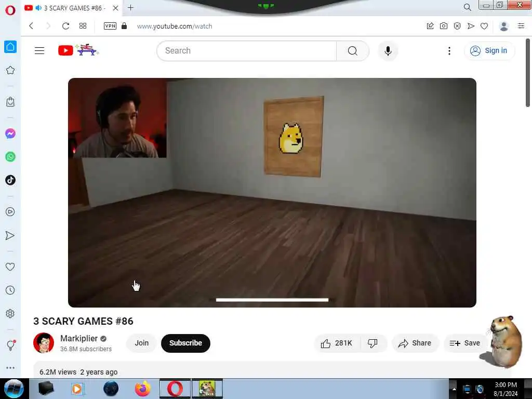Launch WhatsApp from the Opera sidebar
The height and width of the screenshot is (399, 532).
10,157
